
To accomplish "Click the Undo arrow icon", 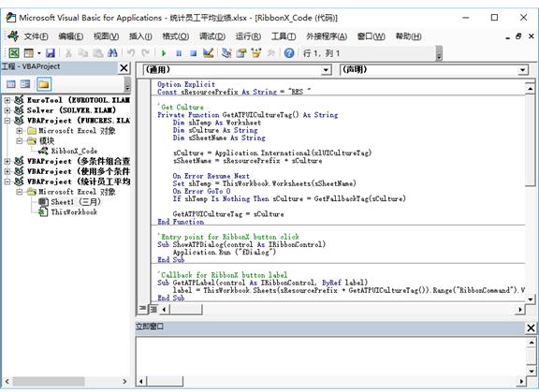I will (x=131, y=53).
